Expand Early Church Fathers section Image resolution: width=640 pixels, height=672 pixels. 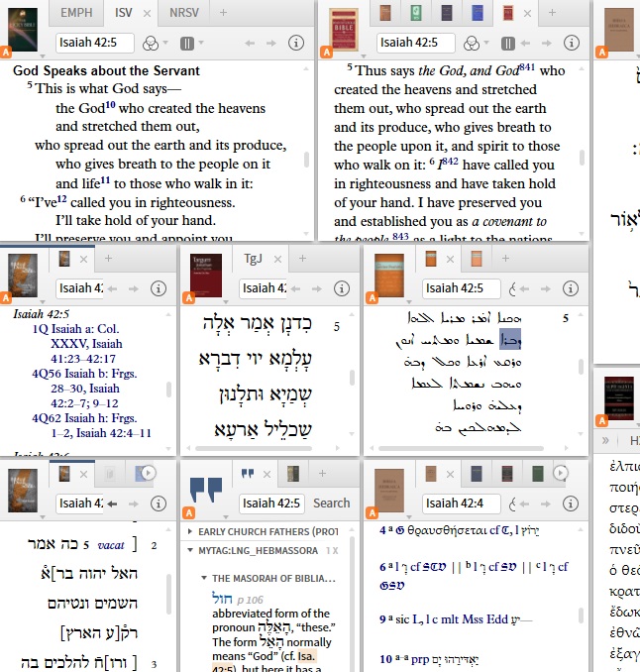click(x=190, y=532)
